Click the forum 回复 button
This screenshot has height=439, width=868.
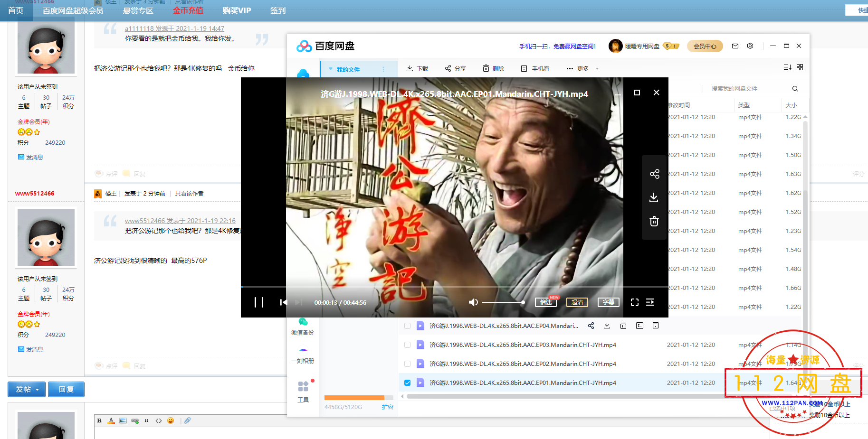66,389
